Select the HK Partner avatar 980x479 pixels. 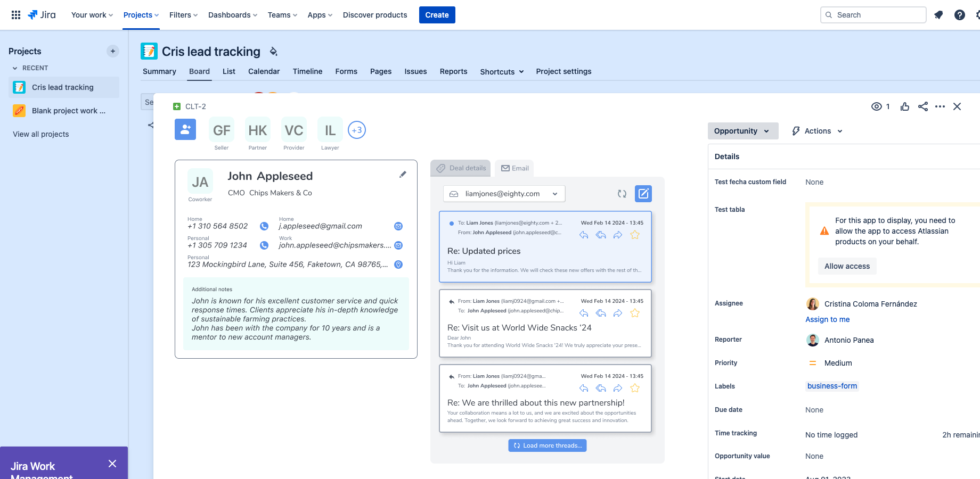click(x=258, y=130)
